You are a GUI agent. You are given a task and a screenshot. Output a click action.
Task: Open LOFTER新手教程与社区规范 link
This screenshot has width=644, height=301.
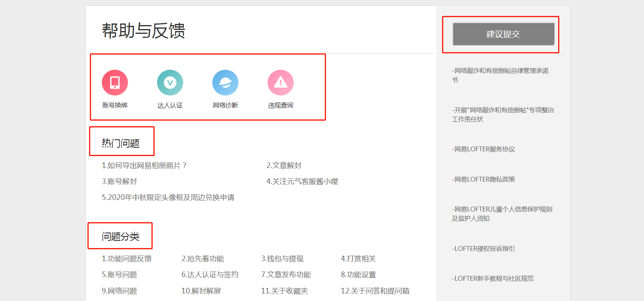(493, 278)
